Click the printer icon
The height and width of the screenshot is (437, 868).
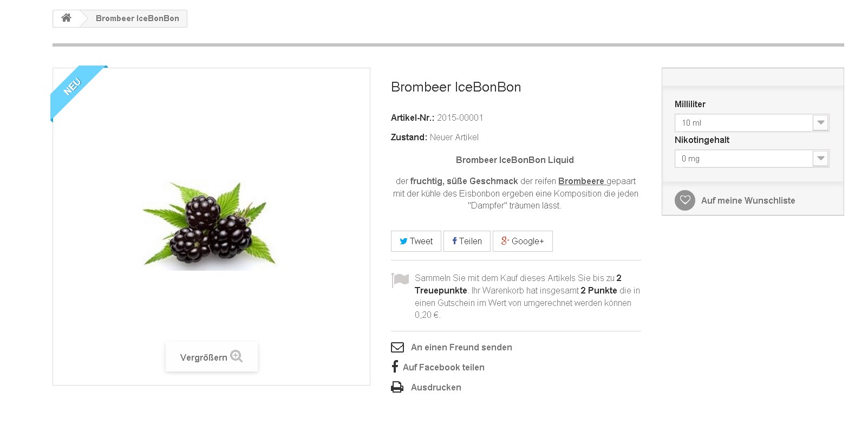tap(397, 387)
